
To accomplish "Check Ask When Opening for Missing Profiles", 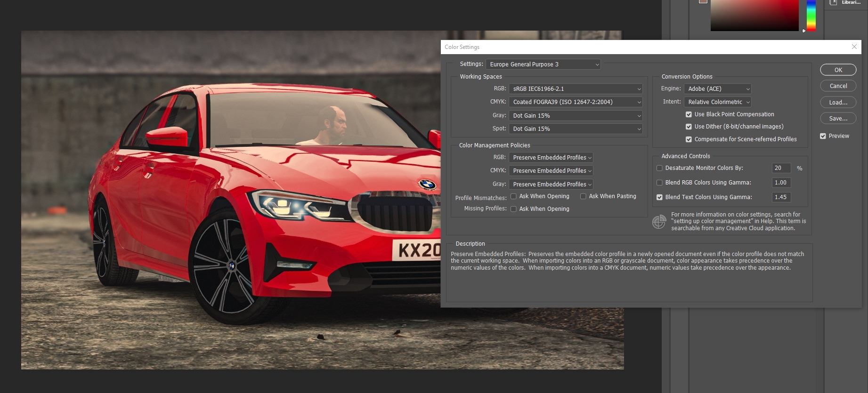I will (x=513, y=209).
